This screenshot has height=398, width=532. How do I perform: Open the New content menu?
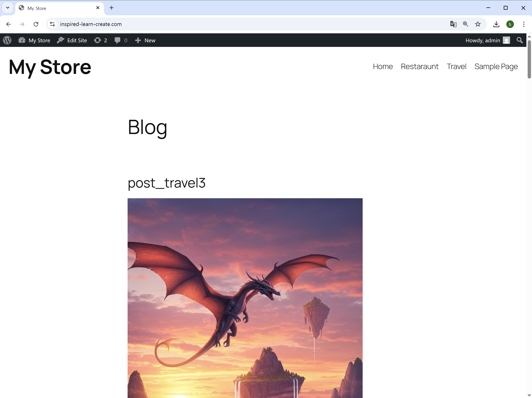(145, 40)
